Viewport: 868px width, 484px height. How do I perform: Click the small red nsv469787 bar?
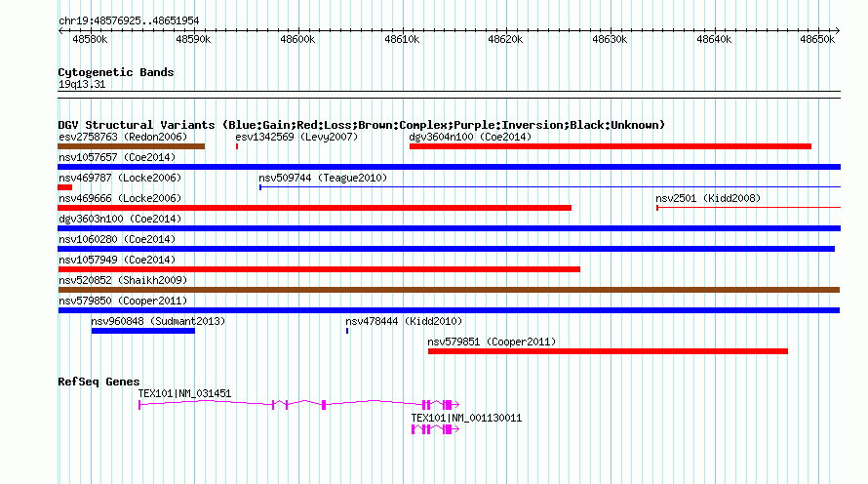pos(64,187)
